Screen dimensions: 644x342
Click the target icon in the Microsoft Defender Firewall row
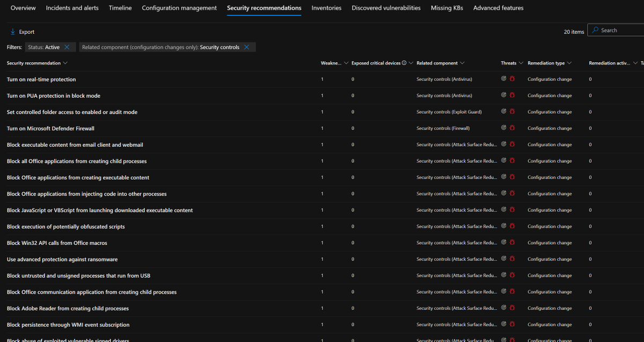pyautogui.click(x=504, y=128)
